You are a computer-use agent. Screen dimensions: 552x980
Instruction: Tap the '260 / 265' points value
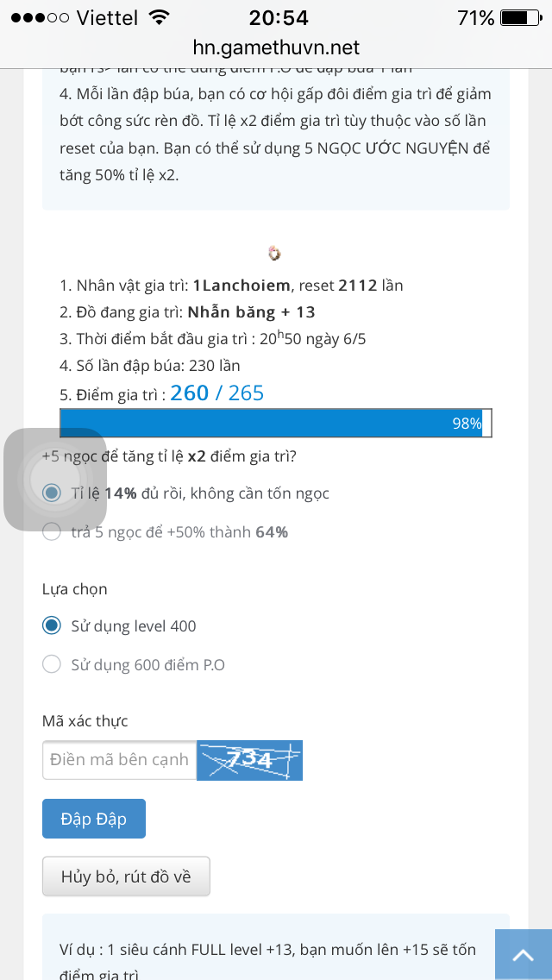pyautogui.click(x=217, y=393)
